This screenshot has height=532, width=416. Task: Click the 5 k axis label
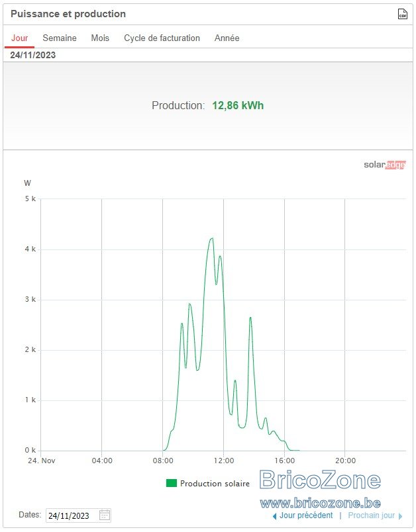point(30,199)
